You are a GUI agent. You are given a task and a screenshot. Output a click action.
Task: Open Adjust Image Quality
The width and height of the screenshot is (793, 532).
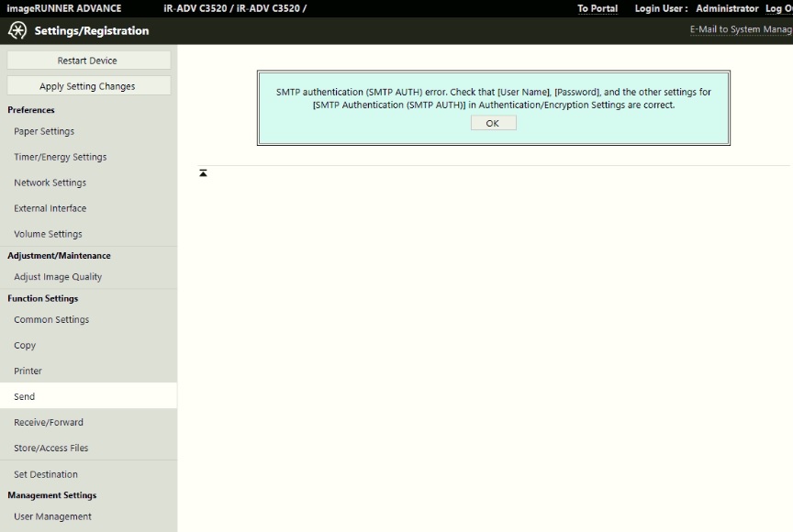[58, 276]
